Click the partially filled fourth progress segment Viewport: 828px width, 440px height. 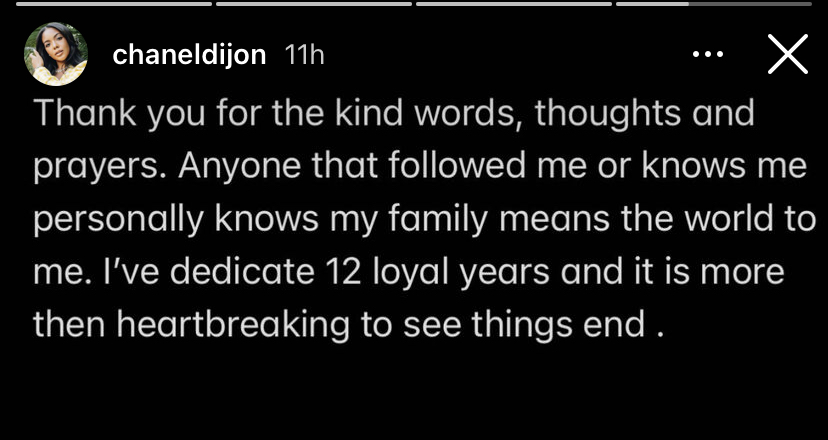click(x=714, y=4)
